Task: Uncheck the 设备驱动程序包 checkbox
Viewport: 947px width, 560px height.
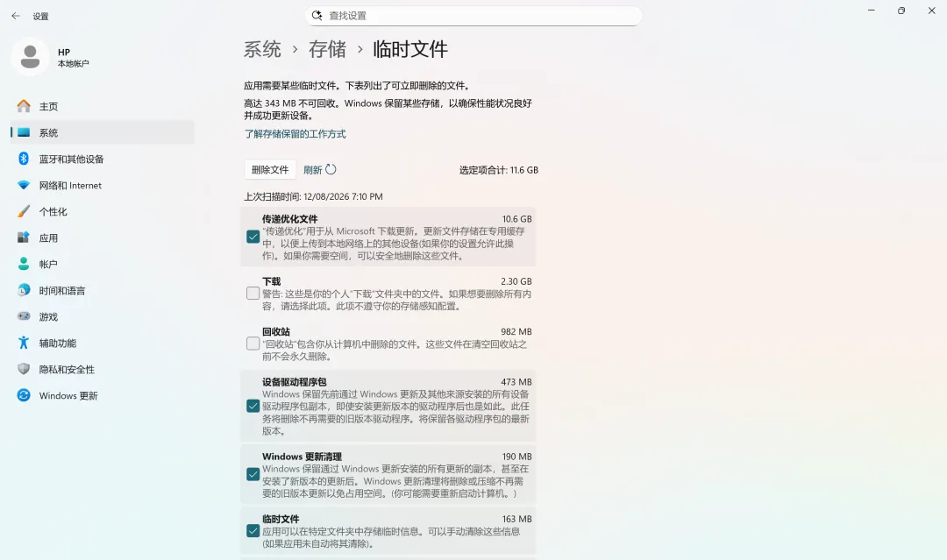Action: [253, 406]
